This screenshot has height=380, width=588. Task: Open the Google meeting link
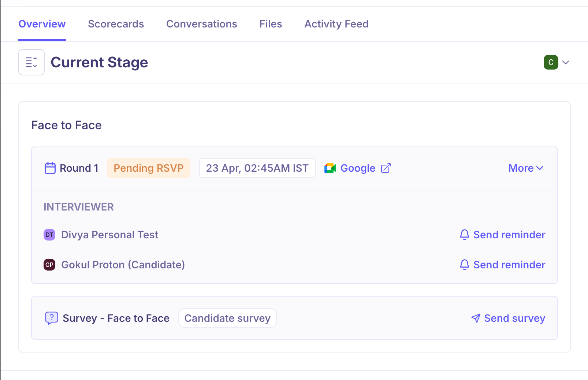358,168
